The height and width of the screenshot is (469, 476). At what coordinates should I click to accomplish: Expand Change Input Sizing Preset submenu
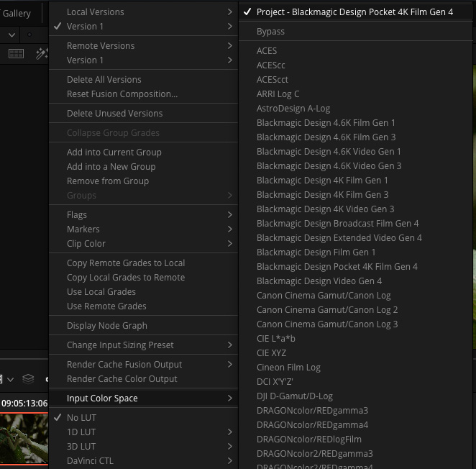click(143, 345)
